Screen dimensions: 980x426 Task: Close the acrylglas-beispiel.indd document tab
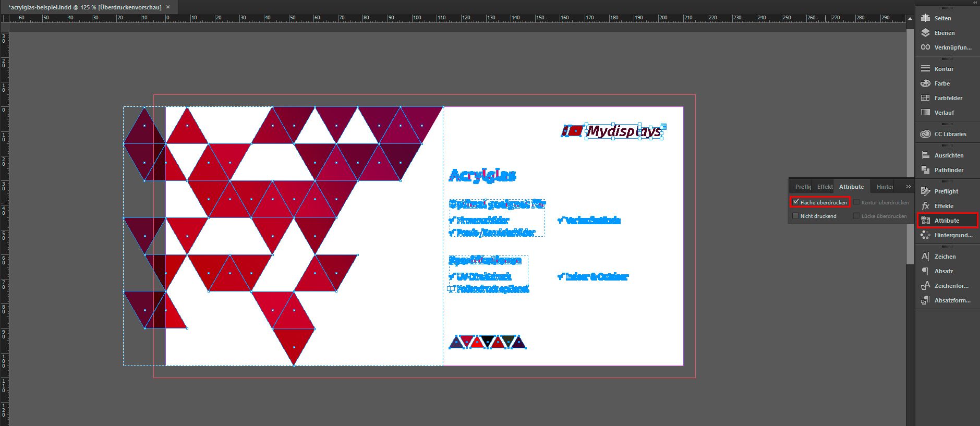coord(168,7)
